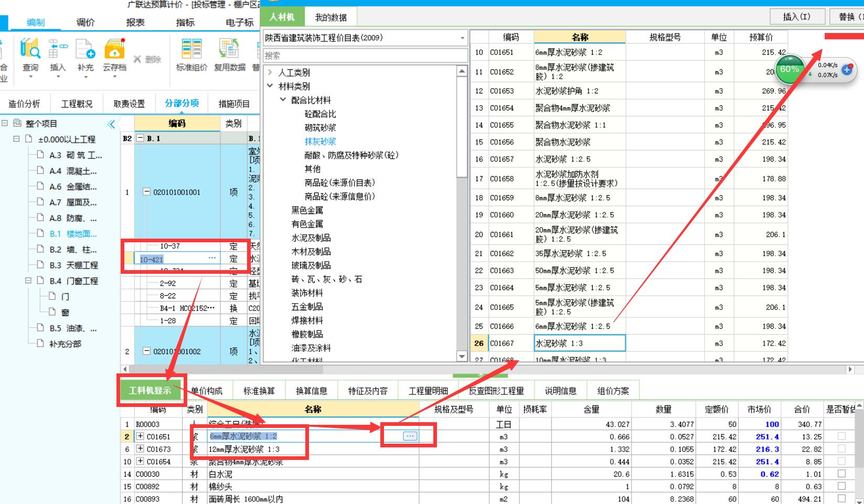This screenshot has height=504, width=864.
Task: Expand the 人工类别 tree node
Action: [x=270, y=72]
